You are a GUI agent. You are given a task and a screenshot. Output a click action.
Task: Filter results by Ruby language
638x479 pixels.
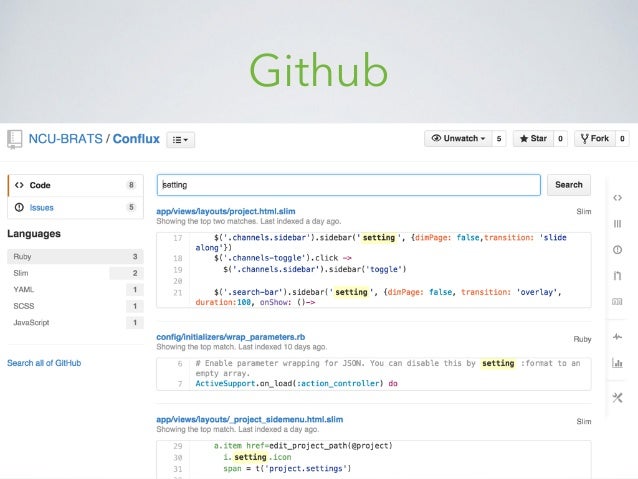pos(75,256)
